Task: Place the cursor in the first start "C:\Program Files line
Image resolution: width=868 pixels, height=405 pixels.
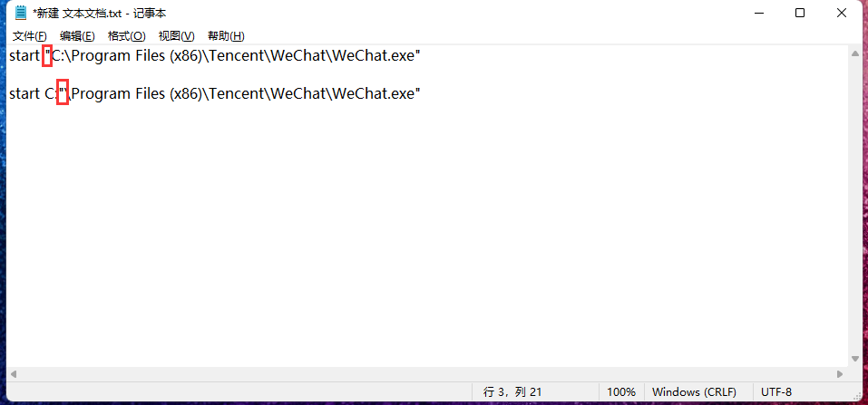Action: pos(215,55)
